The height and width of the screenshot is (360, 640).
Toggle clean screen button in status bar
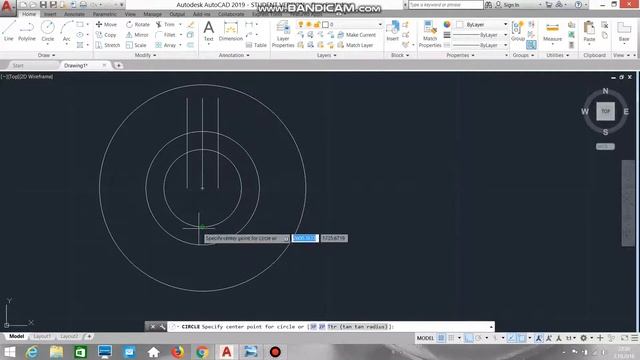click(624, 338)
